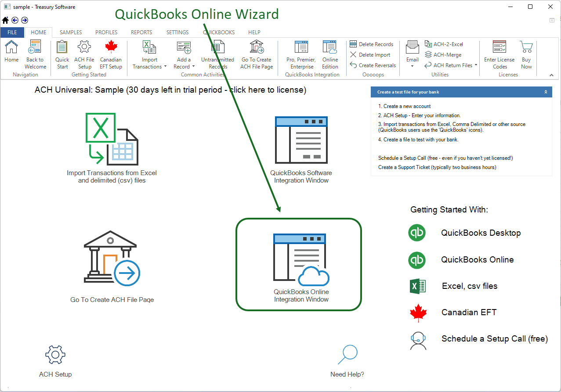Click Need Help magnifier icon
This screenshot has height=392, width=561.
pos(347,355)
